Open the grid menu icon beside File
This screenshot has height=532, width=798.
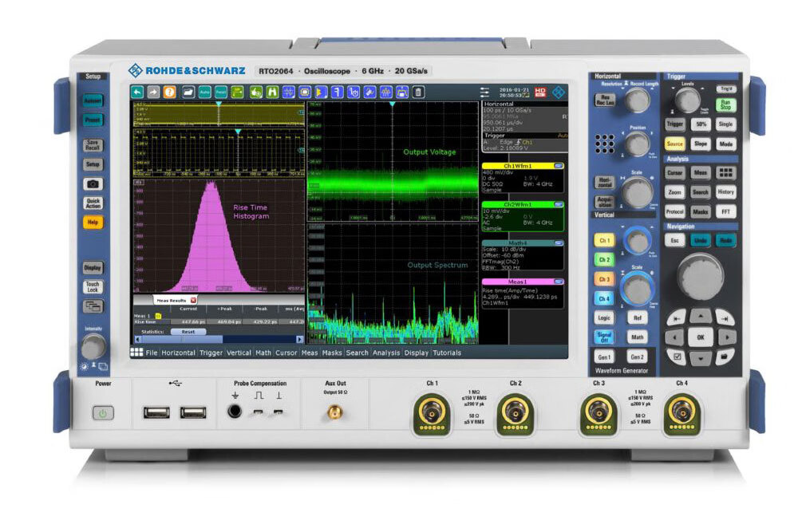[x=136, y=353]
